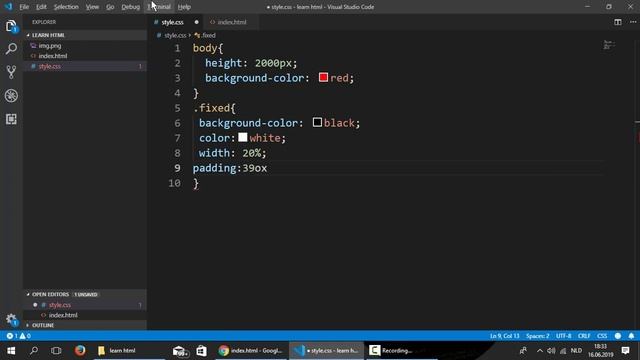Open the Source Control view

click(11, 72)
